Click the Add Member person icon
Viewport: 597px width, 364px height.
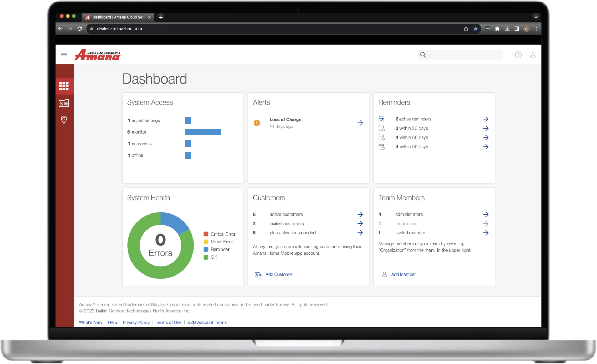(384, 274)
